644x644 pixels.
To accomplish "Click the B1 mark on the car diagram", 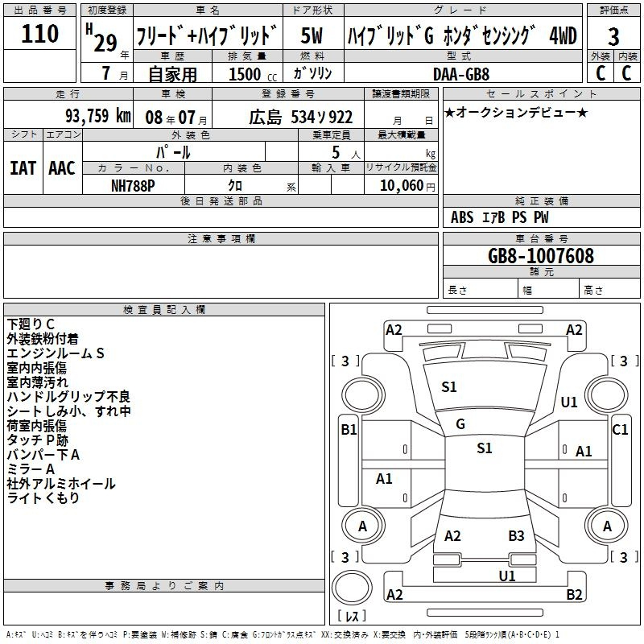I will (x=349, y=430).
